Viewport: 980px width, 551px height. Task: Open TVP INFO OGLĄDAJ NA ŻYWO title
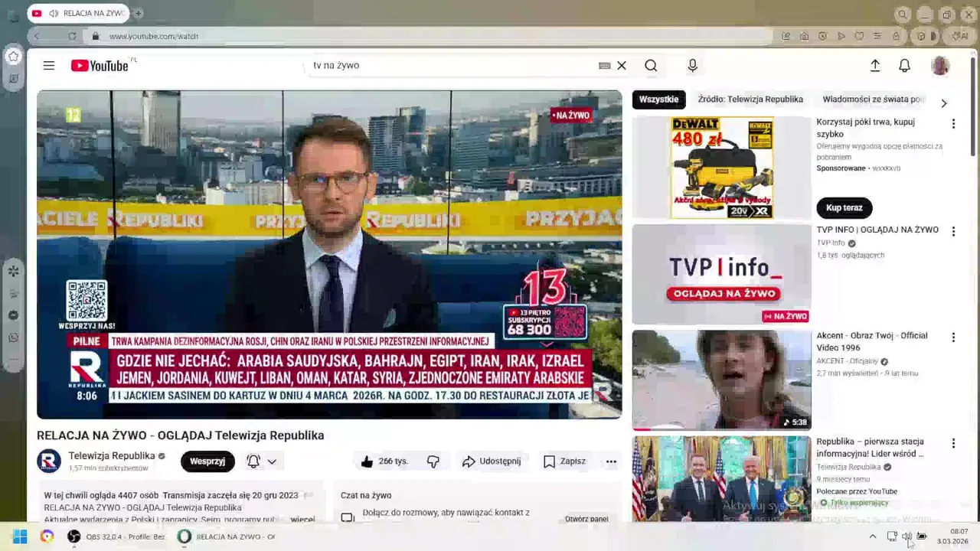click(877, 230)
